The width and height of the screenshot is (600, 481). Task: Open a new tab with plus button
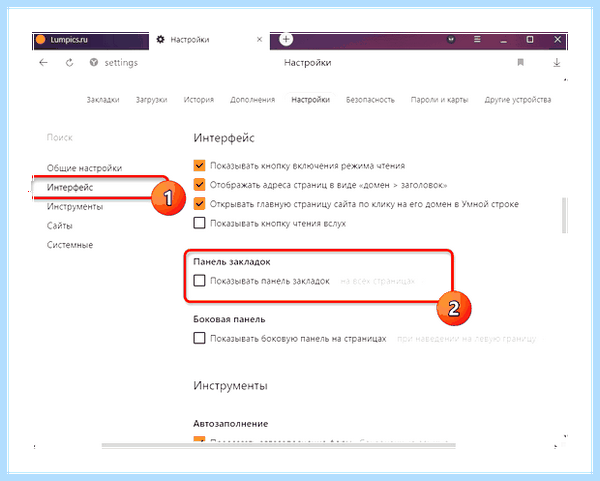coord(286,39)
